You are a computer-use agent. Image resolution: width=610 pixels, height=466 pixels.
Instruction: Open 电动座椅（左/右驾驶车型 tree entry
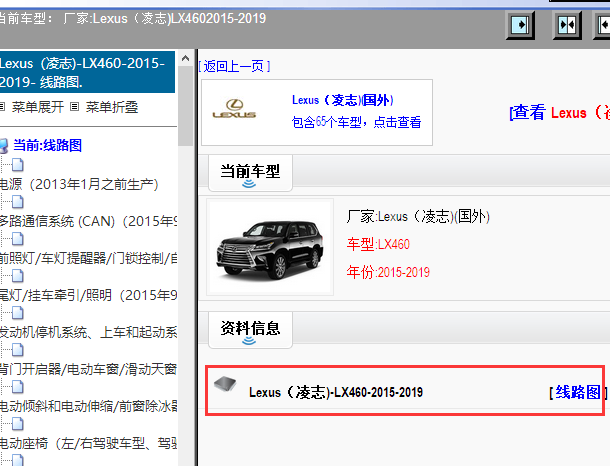(88, 443)
